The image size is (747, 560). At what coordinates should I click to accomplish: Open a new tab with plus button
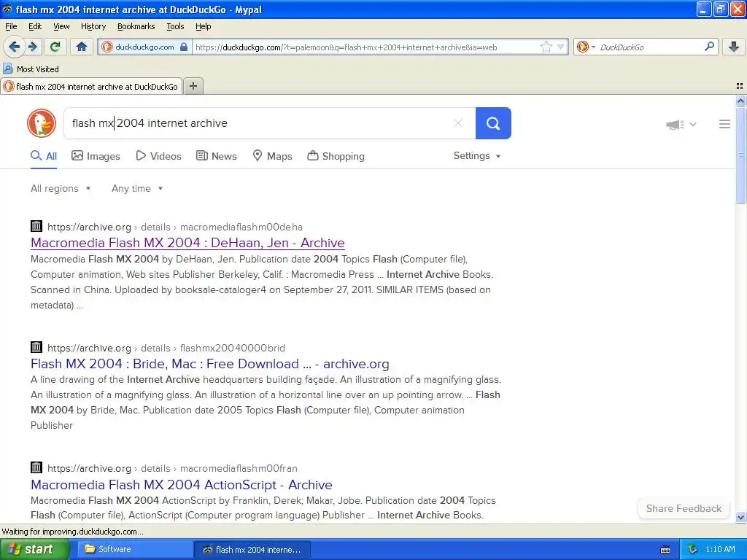pos(193,86)
